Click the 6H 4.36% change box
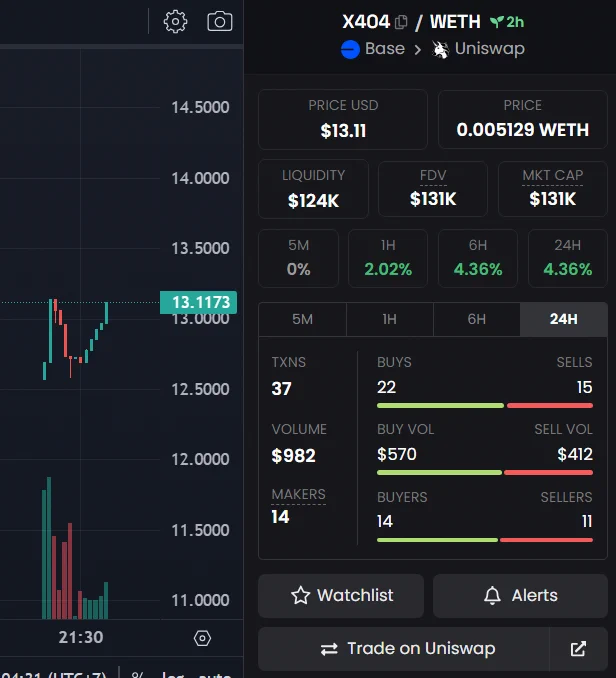The height and width of the screenshot is (678, 616). tap(478, 258)
